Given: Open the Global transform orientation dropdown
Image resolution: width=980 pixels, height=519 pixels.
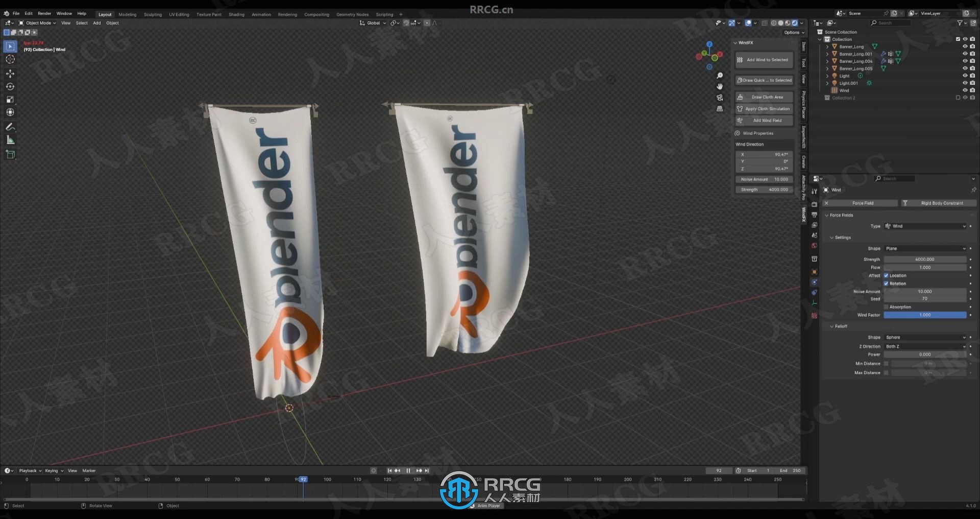Looking at the screenshot, I should tap(373, 23).
